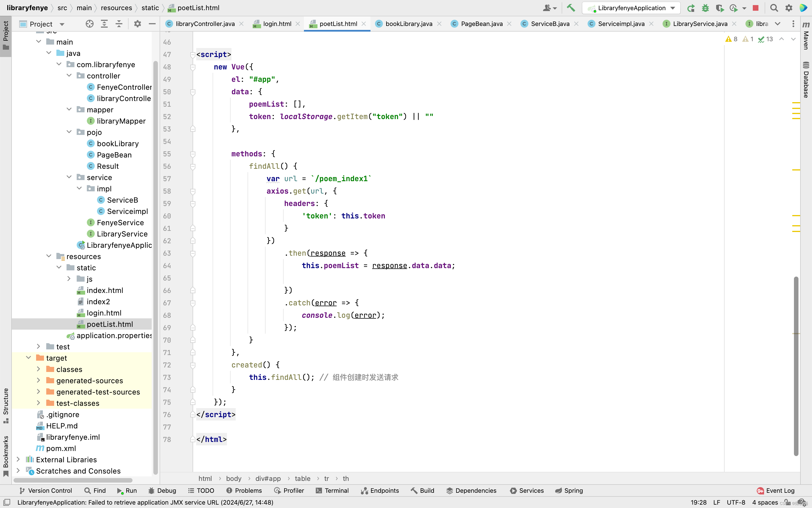Fold the created hook at line 72
The width and height of the screenshot is (812, 508).
point(193,365)
